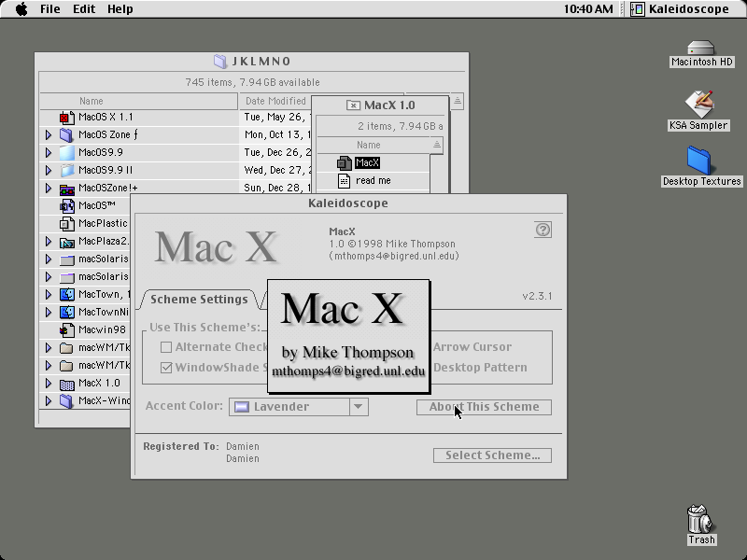Click the "Wed, Dec 27," date cell
747x560 pixels.
275,170
